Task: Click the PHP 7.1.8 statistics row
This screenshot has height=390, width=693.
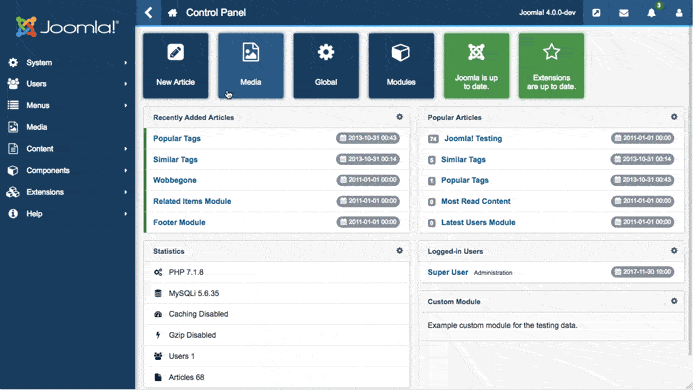Action: tap(277, 272)
